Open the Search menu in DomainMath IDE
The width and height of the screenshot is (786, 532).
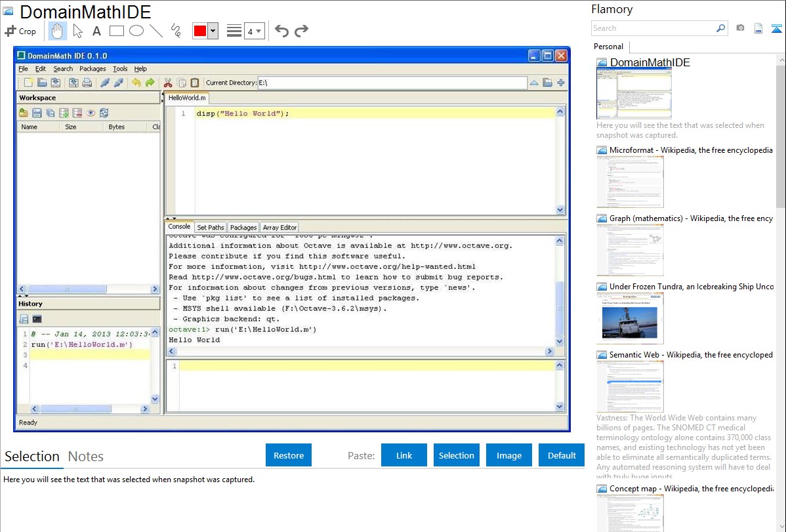pyautogui.click(x=63, y=69)
